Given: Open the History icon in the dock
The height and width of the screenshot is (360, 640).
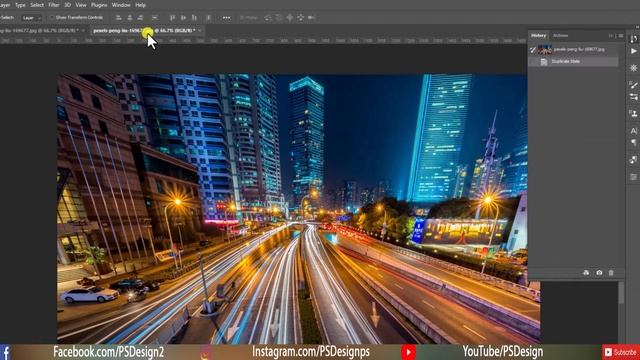Looking at the screenshot, I should pos(633,39).
